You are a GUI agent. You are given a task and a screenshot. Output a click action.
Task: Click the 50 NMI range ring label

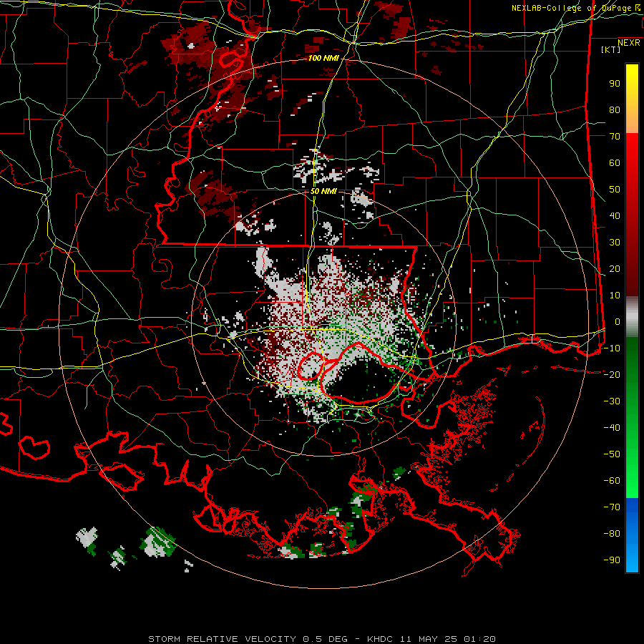pyautogui.click(x=323, y=191)
